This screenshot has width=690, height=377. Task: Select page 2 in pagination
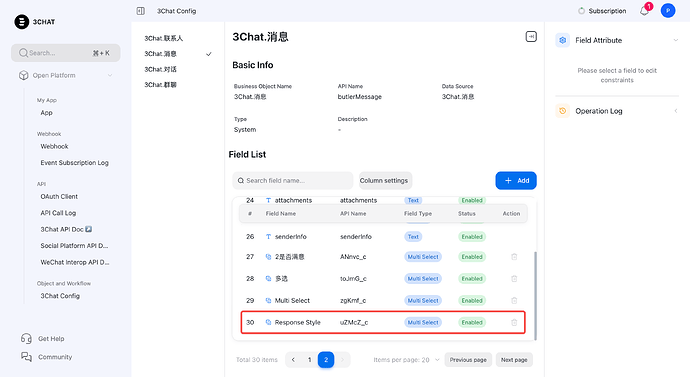click(326, 360)
